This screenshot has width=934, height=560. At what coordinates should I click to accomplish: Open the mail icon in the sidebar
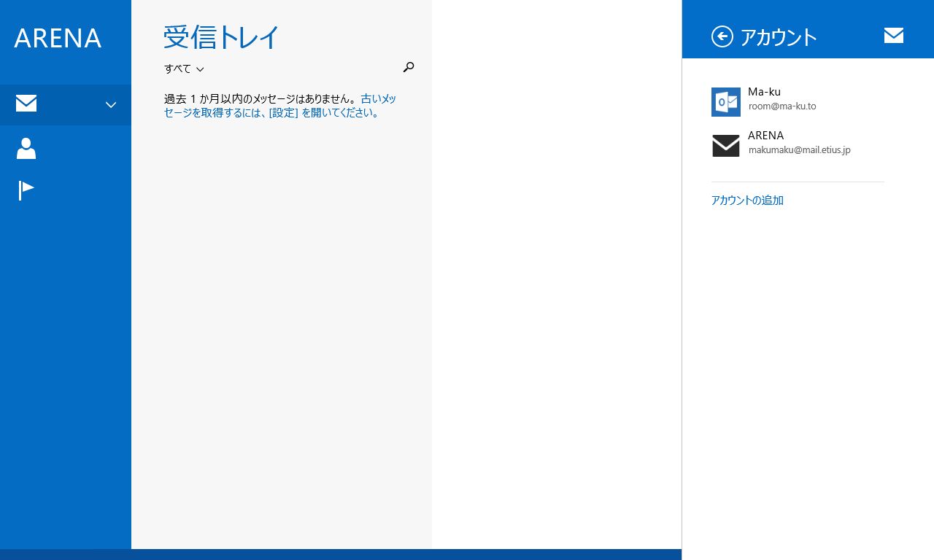pos(26,104)
